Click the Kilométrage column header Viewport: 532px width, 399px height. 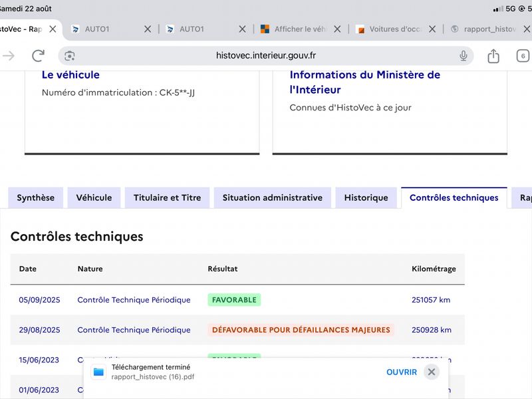click(434, 269)
